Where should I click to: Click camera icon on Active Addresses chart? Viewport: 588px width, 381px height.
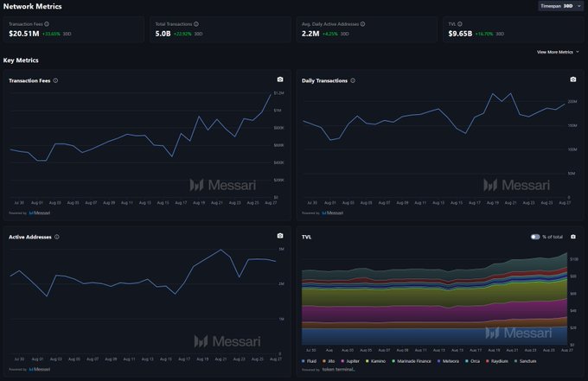[280, 236]
